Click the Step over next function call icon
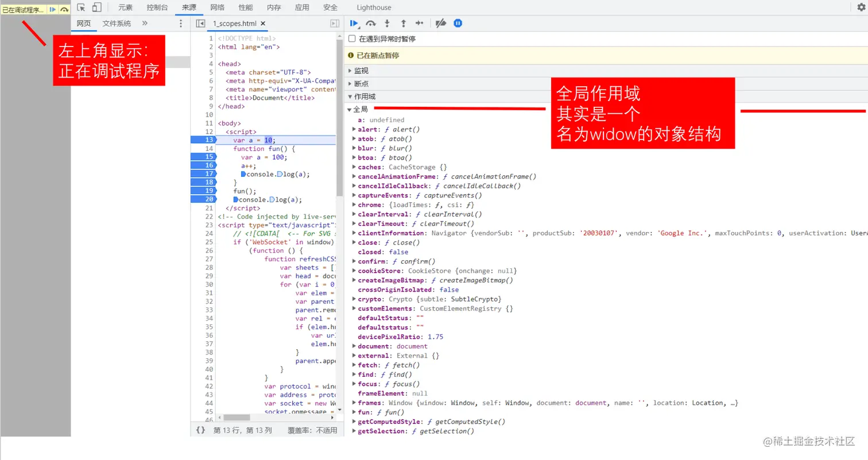The height and width of the screenshot is (460, 868). [x=370, y=23]
